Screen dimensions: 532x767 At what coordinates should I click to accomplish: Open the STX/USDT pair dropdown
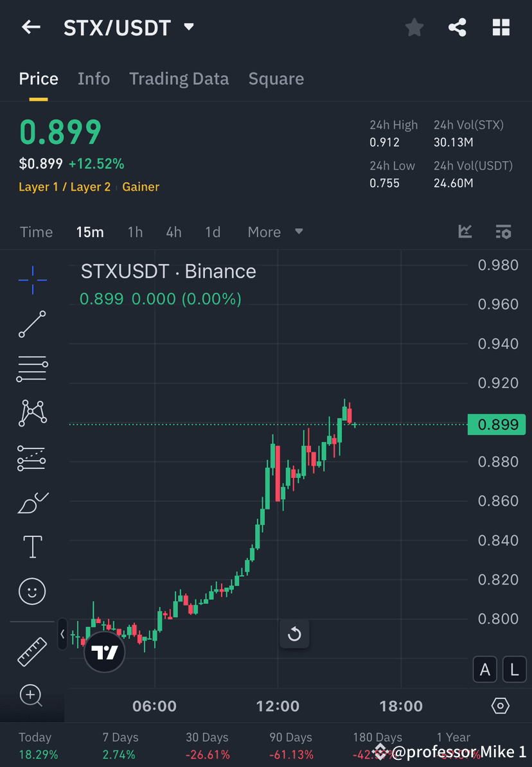pyautogui.click(x=188, y=27)
